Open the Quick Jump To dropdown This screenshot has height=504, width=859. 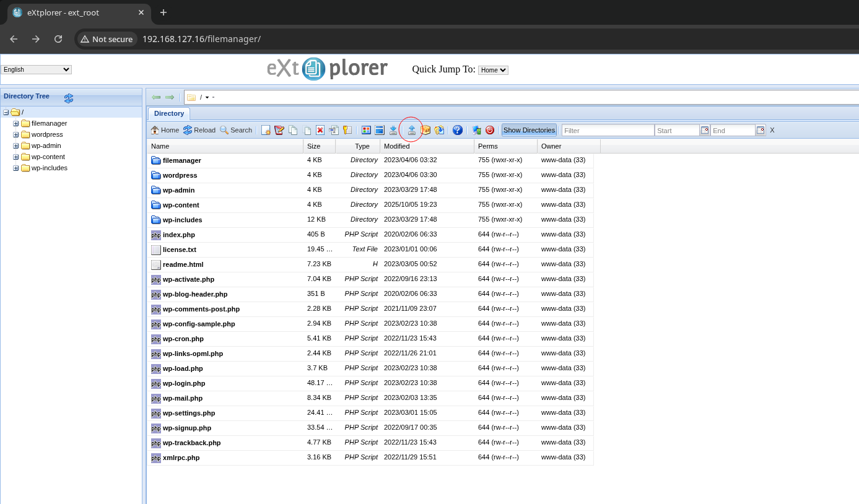(x=493, y=70)
